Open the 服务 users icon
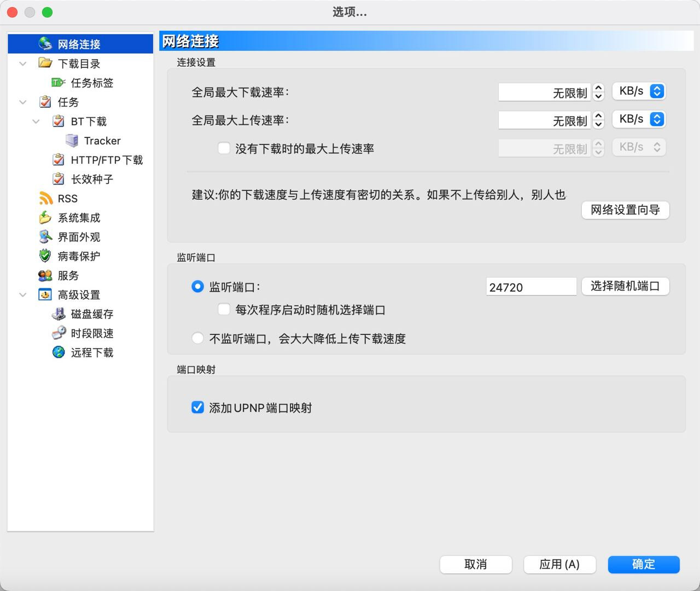700x591 pixels. tap(45, 275)
